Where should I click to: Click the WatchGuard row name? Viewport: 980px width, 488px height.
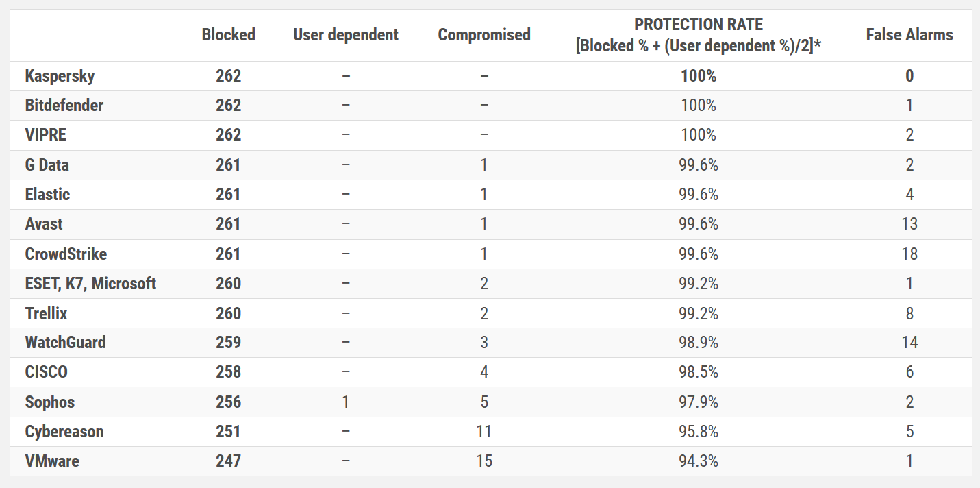[x=65, y=343]
